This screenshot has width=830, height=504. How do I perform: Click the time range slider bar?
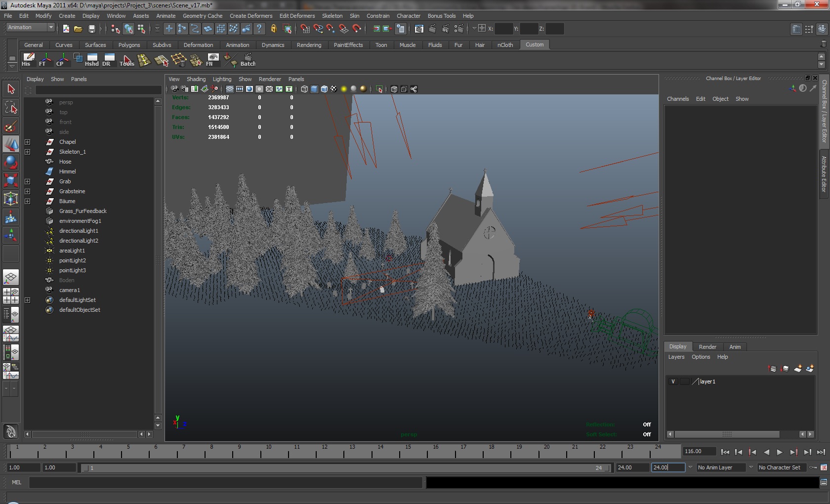(x=346, y=467)
